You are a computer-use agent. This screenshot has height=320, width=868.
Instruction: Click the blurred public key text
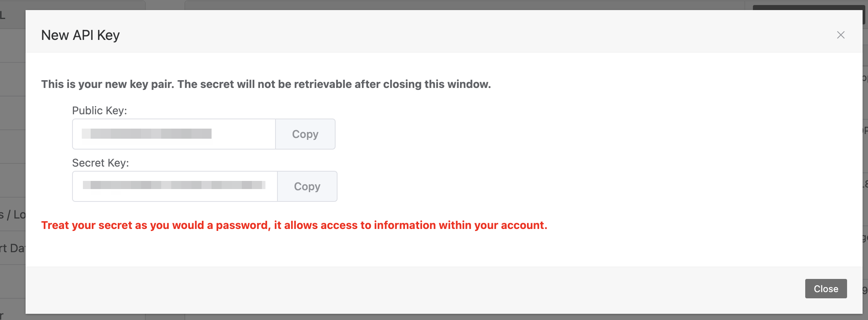[146, 134]
